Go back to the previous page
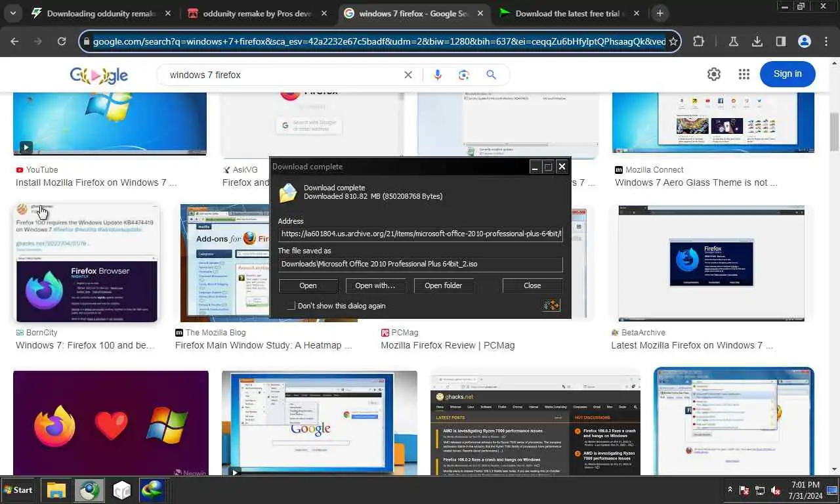 pyautogui.click(x=14, y=41)
